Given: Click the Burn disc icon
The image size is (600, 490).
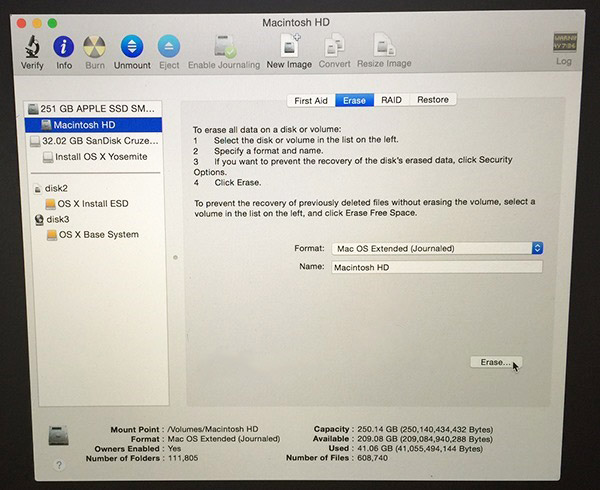Looking at the screenshot, I should pos(95,46).
